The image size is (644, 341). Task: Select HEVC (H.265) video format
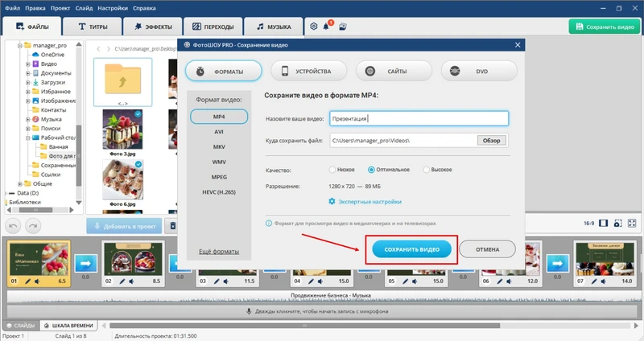click(219, 192)
